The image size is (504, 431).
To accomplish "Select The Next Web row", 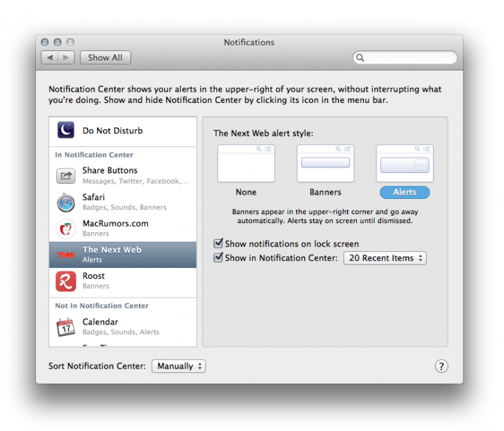I will [x=123, y=255].
